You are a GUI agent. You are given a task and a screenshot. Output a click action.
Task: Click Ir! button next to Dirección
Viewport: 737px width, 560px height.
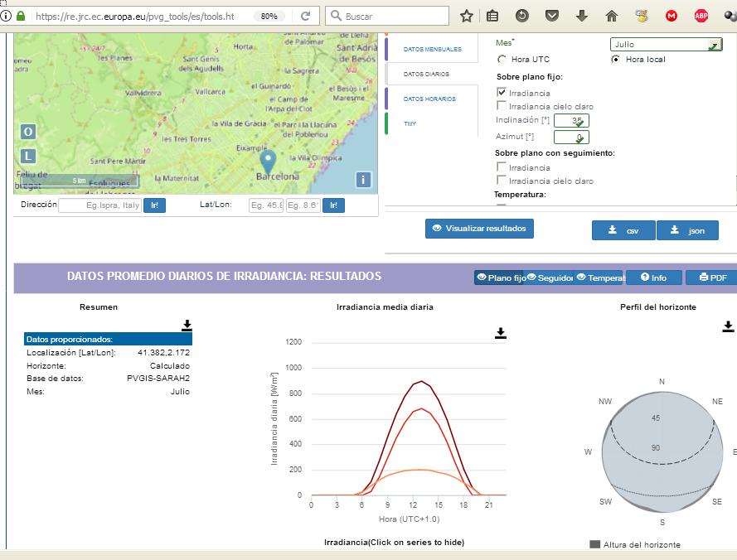tap(154, 205)
